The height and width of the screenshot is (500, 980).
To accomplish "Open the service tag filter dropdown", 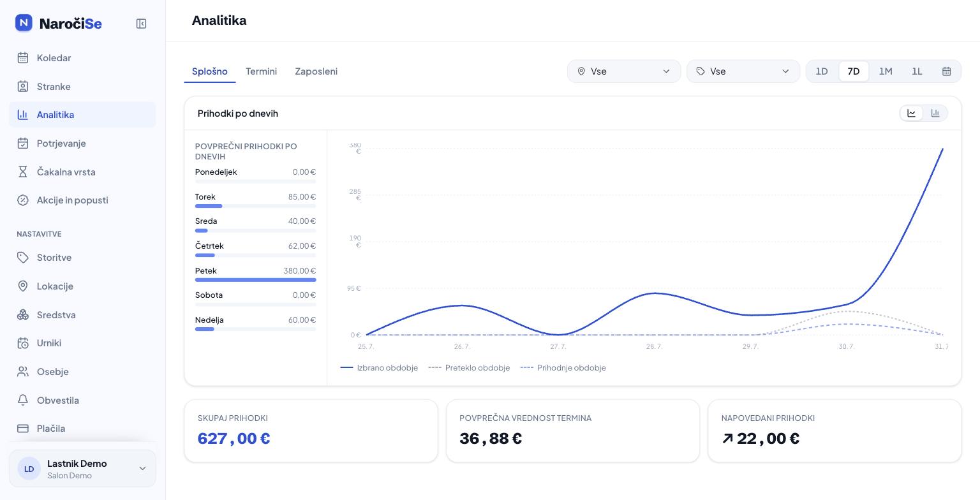I will (743, 71).
